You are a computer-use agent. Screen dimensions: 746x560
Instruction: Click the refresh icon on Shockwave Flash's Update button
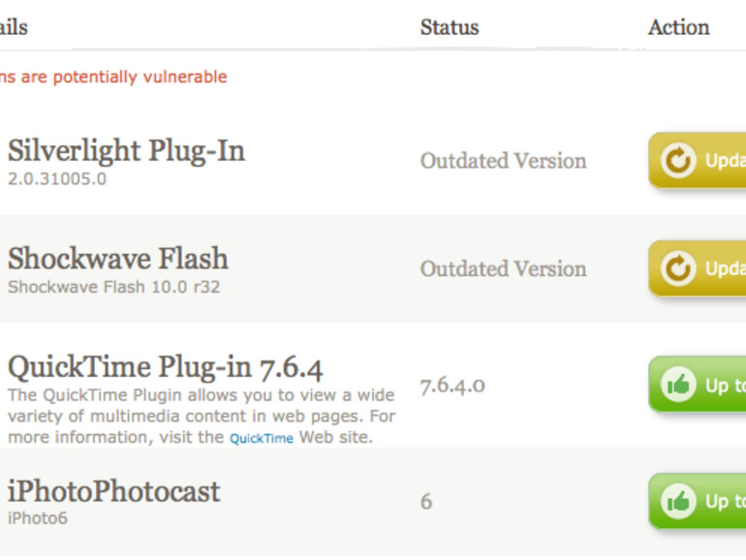679,268
